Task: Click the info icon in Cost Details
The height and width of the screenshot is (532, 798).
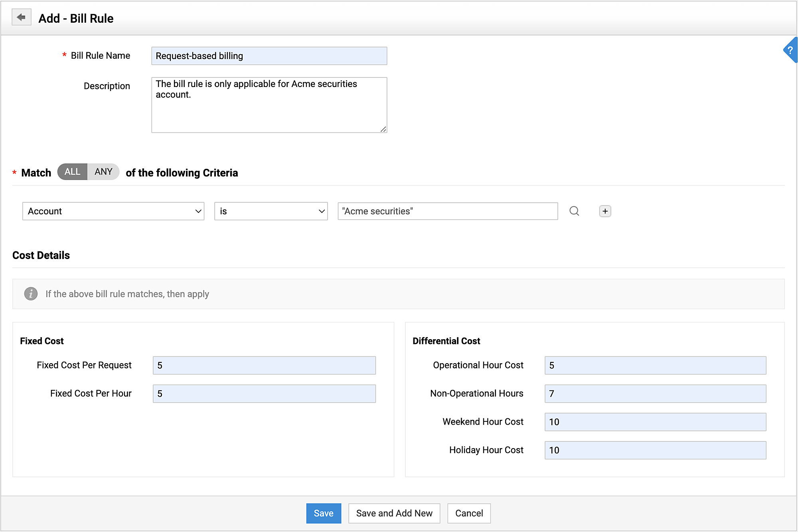Action: pyautogui.click(x=31, y=294)
